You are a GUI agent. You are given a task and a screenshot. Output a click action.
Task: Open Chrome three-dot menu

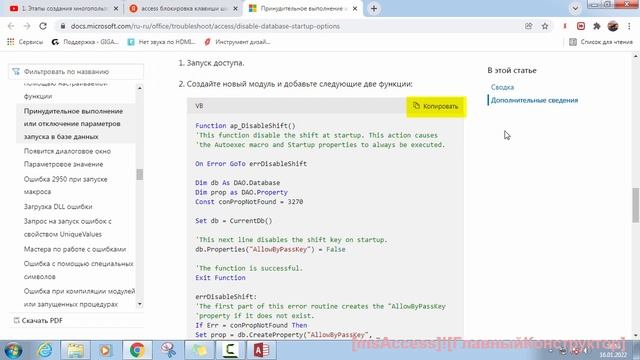(x=629, y=26)
